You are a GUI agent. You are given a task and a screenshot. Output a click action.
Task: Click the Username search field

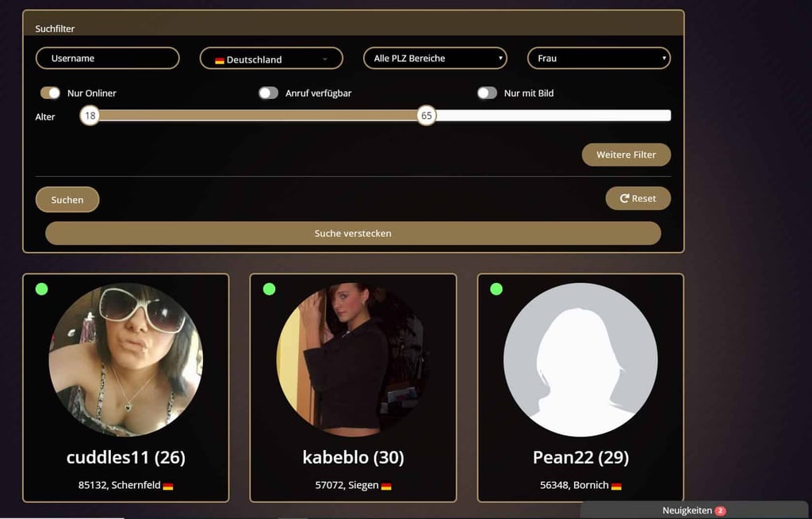point(108,59)
